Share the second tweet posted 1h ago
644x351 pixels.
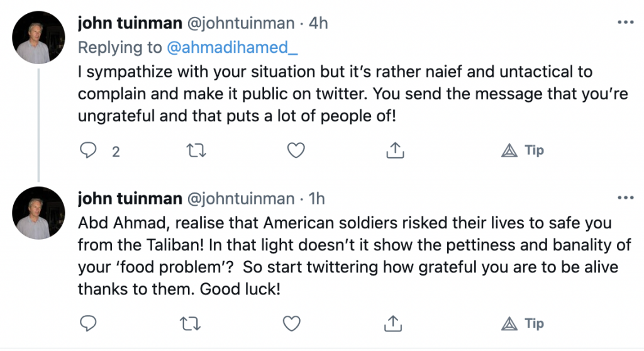tap(394, 324)
